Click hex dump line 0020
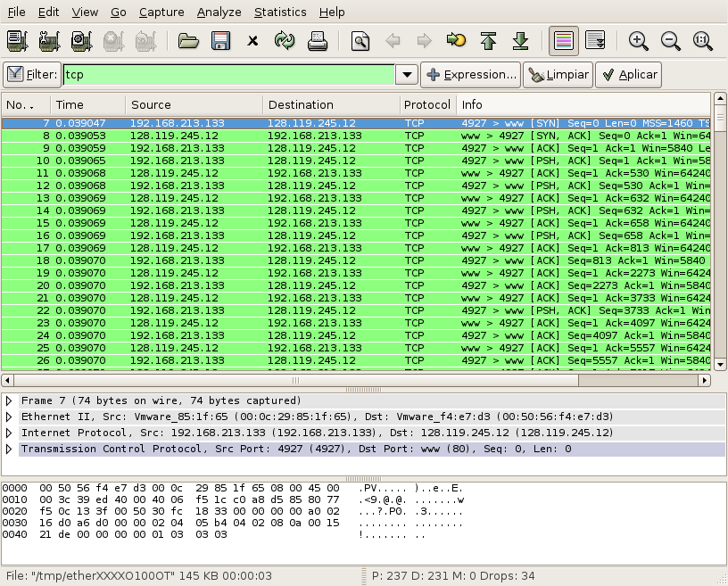728x586 pixels. (233, 512)
